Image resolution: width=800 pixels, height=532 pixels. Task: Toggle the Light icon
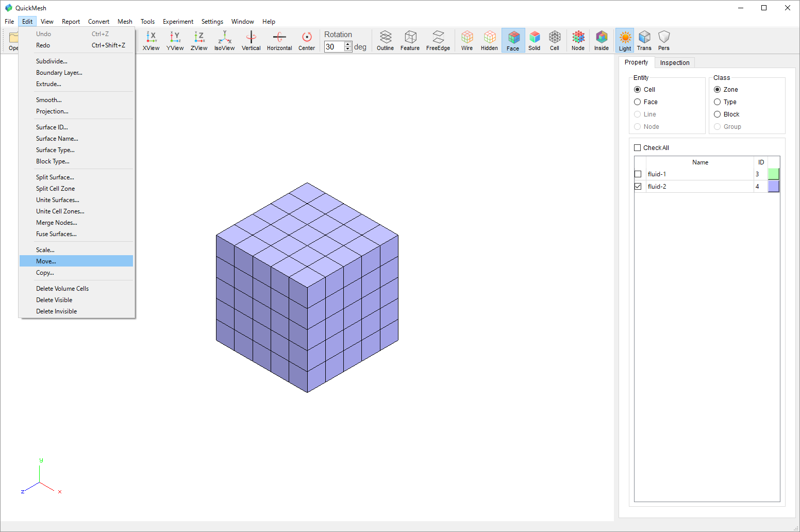[x=625, y=40]
